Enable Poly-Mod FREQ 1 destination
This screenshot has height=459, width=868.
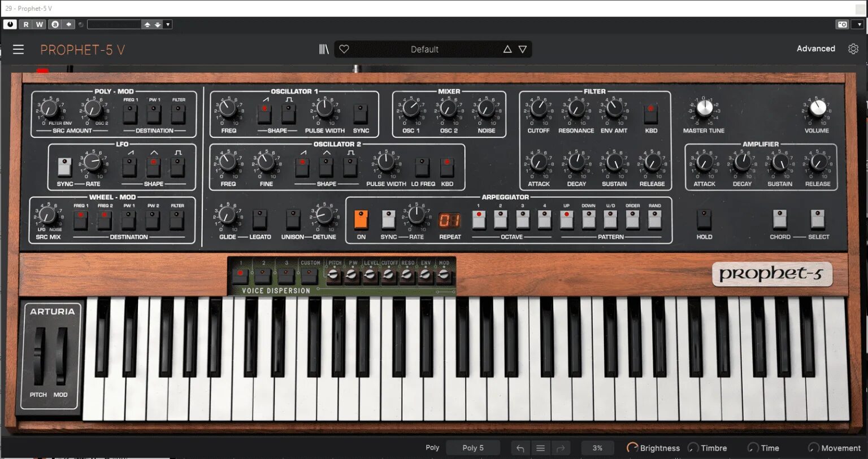coord(130,113)
